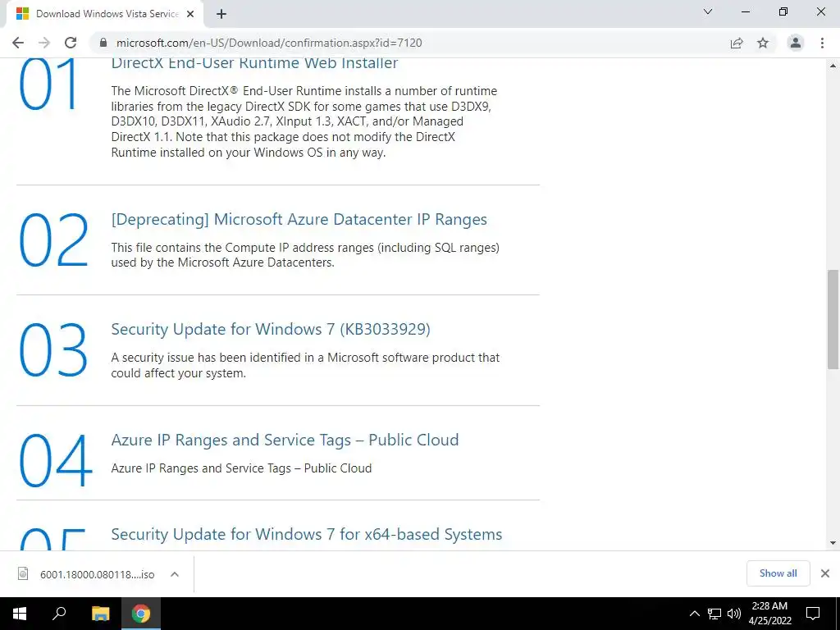Click 'A security issue has been identified' text
Screen dimensions: 840x630
pos(305,365)
